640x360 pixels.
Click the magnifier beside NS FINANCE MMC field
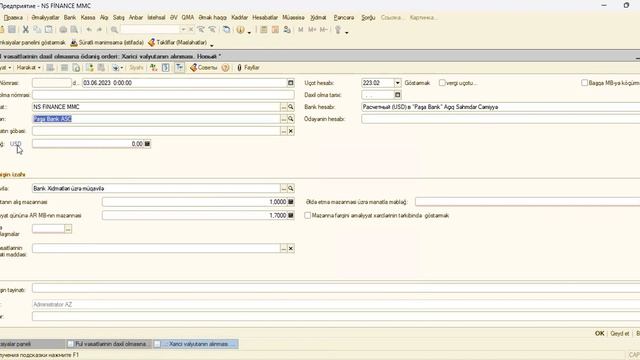click(291, 107)
